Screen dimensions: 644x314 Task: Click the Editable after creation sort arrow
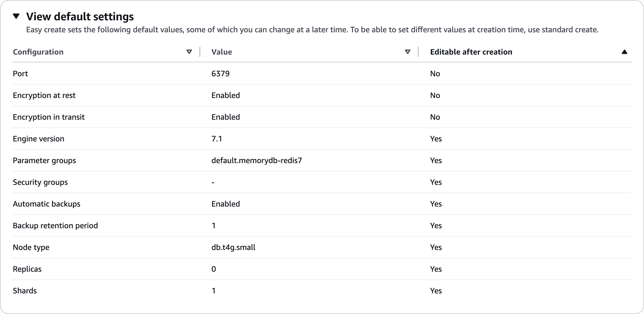624,52
